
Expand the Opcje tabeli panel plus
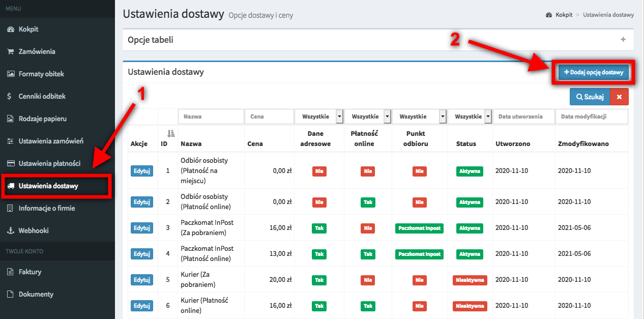[x=623, y=40]
